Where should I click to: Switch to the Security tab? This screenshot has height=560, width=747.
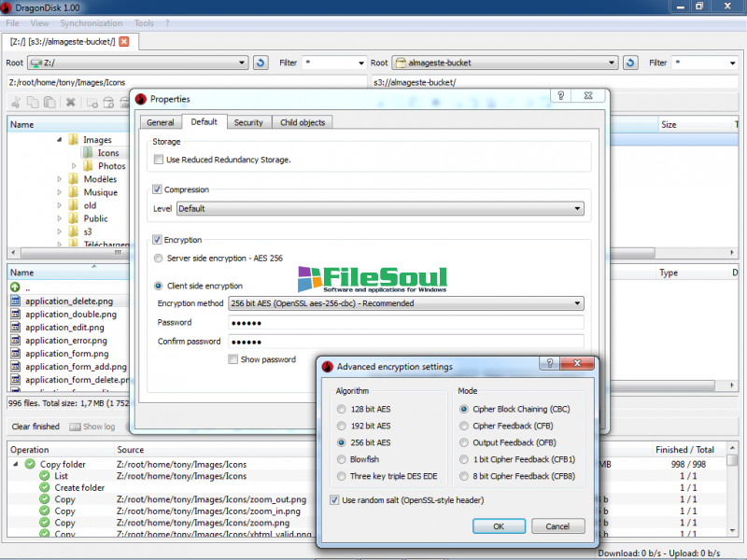(248, 122)
